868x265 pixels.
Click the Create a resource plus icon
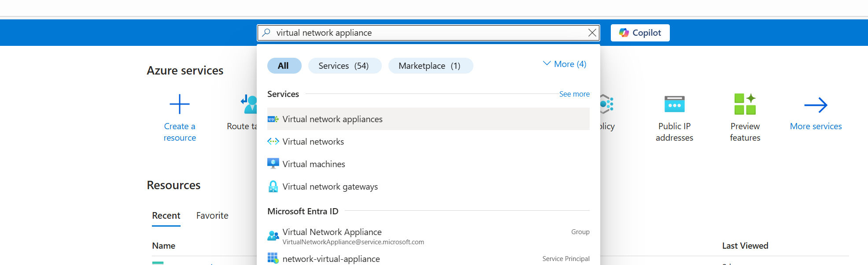pyautogui.click(x=180, y=104)
